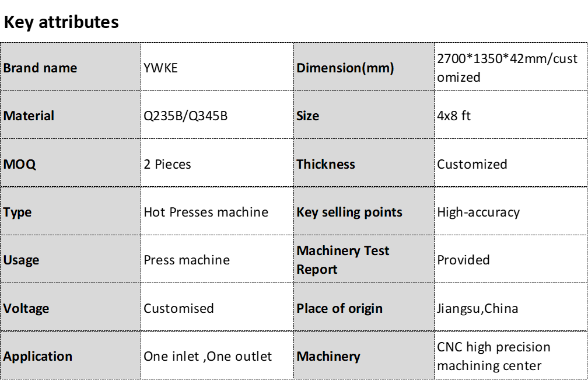Click the Brand name label cell

(70, 67)
